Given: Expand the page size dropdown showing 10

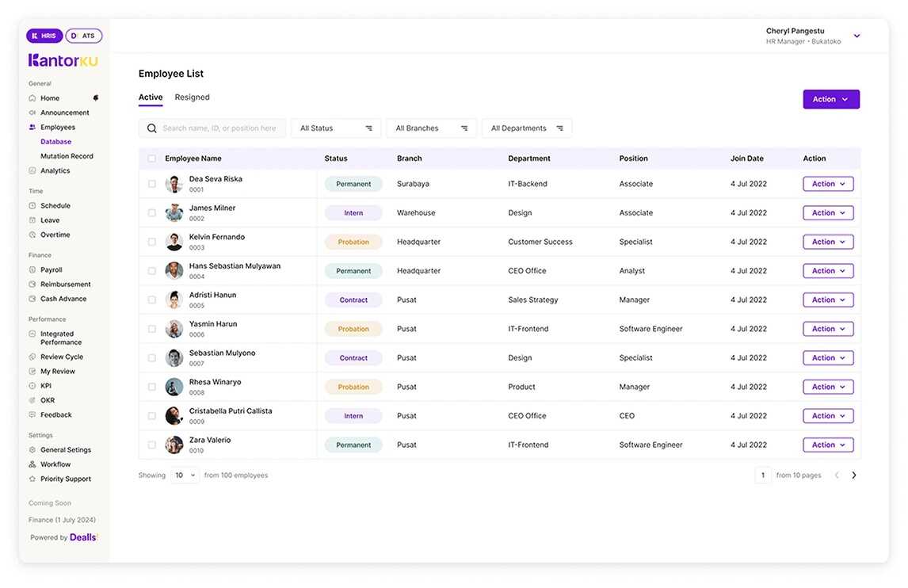Looking at the screenshot, I should (x=184, y=474).
